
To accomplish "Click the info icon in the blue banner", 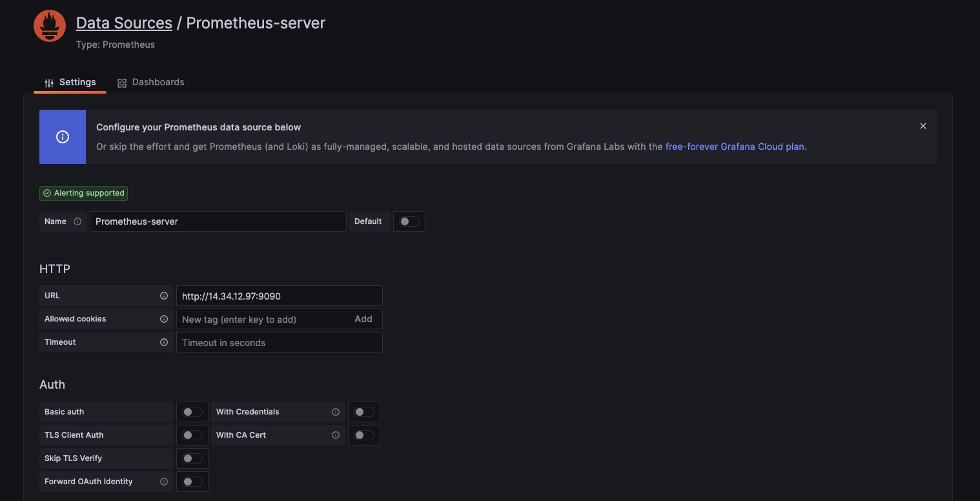I will pyautogui.click(x=63, y=137).
